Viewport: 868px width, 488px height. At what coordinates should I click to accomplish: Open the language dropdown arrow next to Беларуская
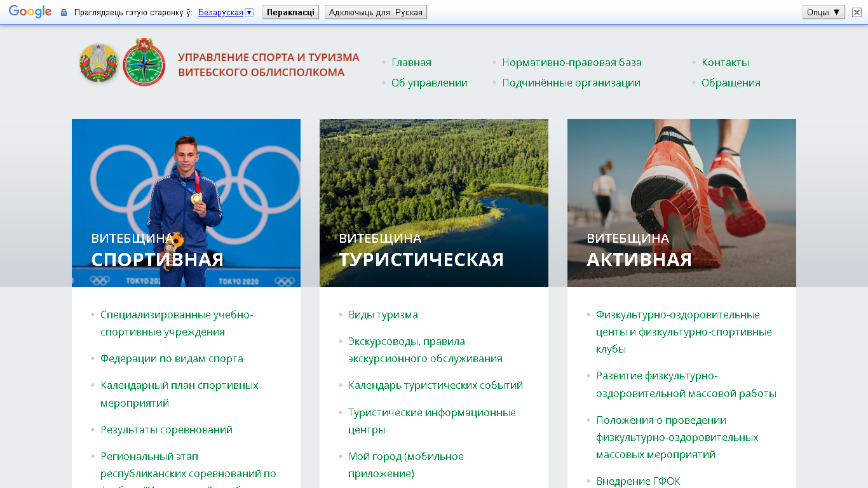[x=249, y=12]
